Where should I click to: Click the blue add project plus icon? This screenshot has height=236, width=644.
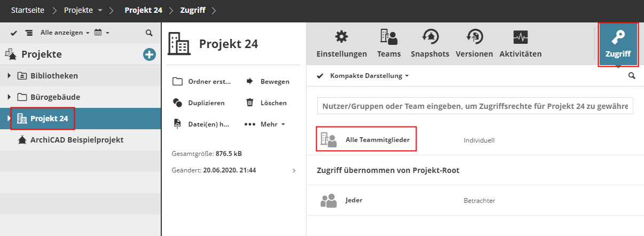pos(149,54)
